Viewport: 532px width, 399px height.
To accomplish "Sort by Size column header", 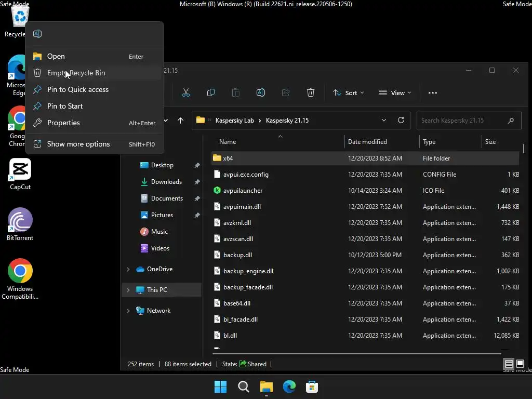I will [x=490, y=142].
